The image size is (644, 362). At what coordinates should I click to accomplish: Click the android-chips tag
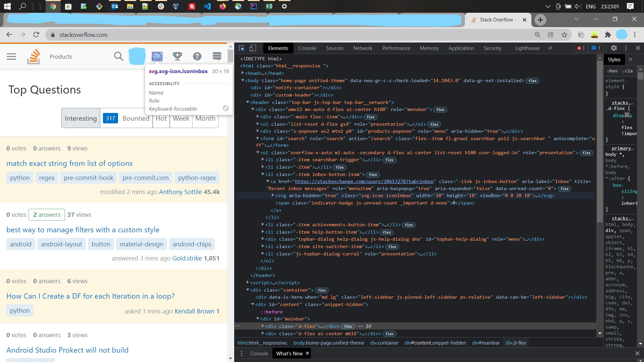192,244
